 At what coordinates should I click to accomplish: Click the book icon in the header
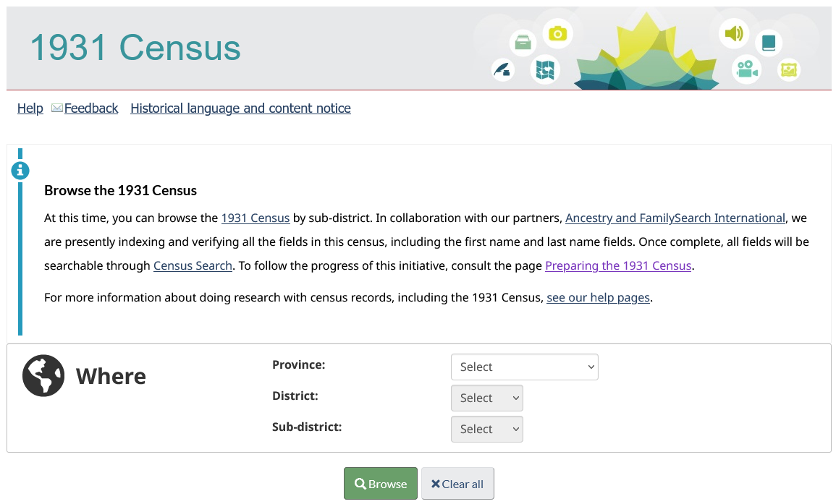(769, 43)
